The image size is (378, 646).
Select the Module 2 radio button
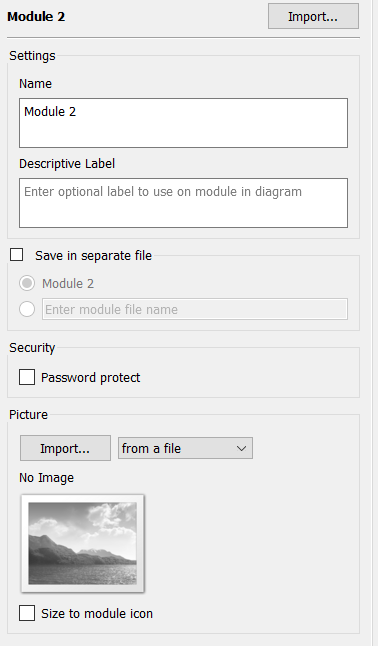(27, 283)
